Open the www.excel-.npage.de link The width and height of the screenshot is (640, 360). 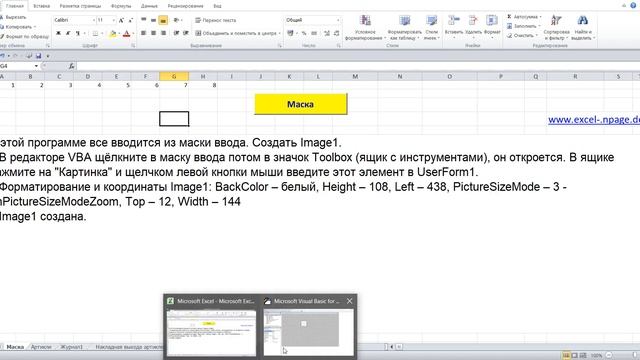pyautogui.click(x=594, y=120)
